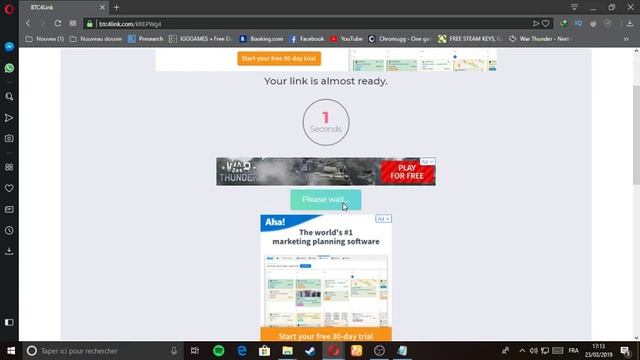Open the YouTube bookmark
The image size is (640, 360).
pyautogui.click(x=347, y=39)
